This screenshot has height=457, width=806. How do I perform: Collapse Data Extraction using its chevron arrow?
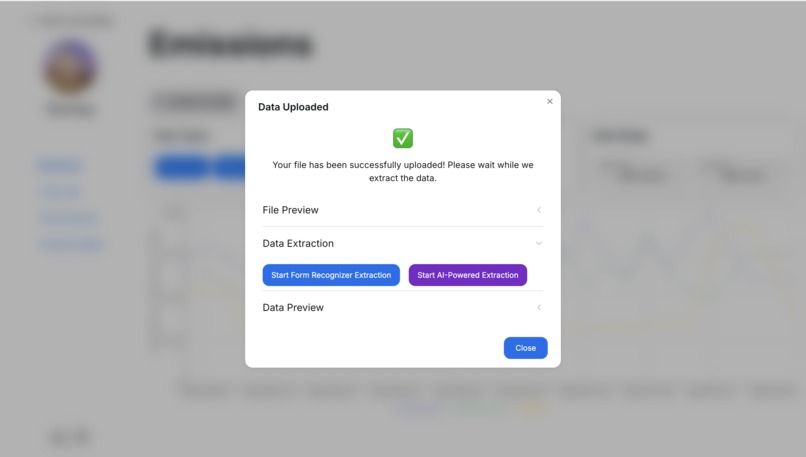pyautogui.click(x=539, y=243)
